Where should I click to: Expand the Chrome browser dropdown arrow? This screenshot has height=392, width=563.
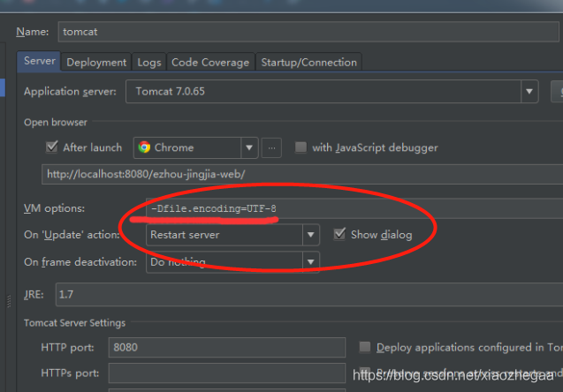pyautogui.click(x=249, y=147)
